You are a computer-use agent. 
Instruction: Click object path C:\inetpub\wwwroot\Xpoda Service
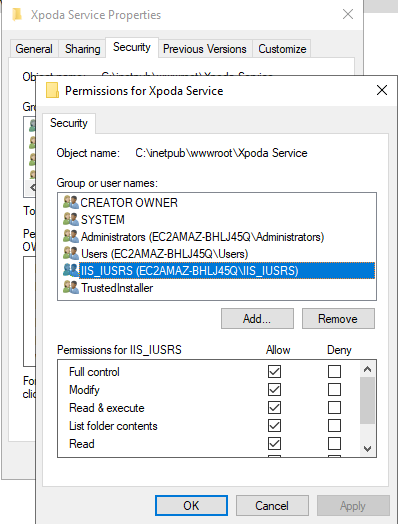[221, 153]
